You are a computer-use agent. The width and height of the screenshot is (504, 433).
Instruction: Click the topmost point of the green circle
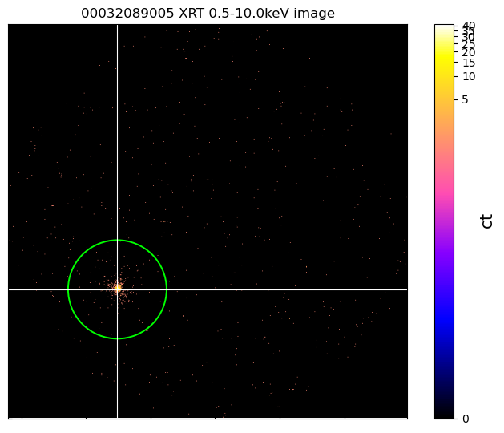[x=117, y=241]
